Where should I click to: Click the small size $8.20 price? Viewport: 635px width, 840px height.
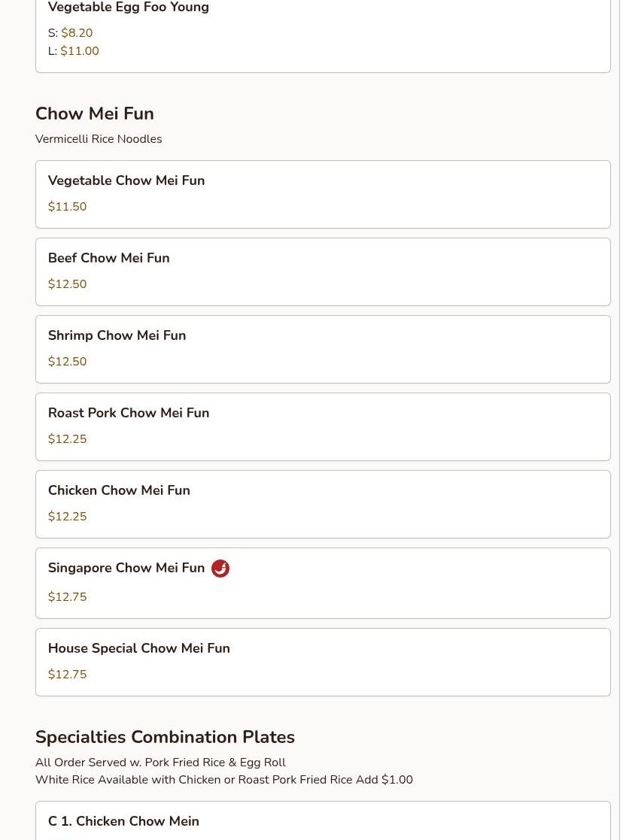[x=77, y=33]
